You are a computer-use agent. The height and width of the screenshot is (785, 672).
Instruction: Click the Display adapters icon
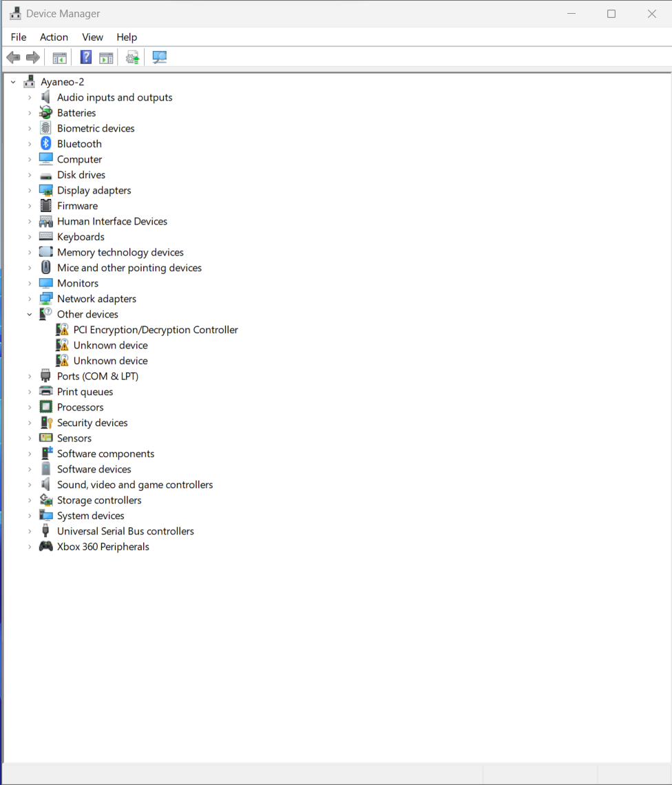click(46, 190)
